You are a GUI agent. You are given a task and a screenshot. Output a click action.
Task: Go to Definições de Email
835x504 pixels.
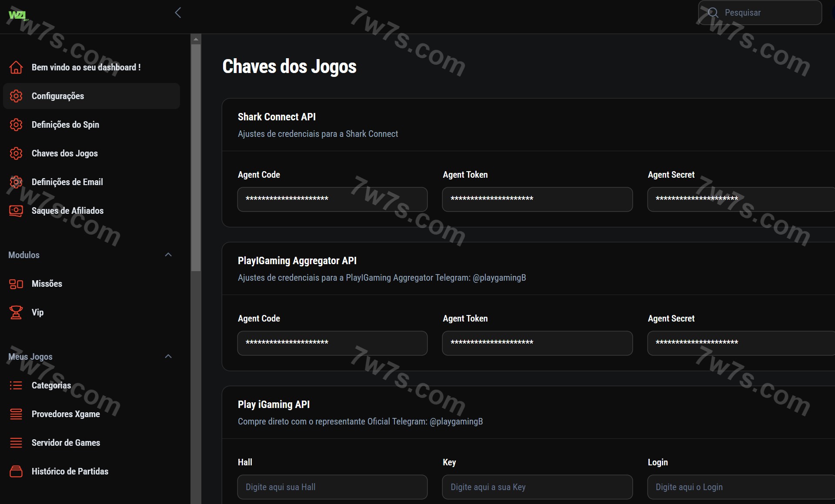pos(67,182)
